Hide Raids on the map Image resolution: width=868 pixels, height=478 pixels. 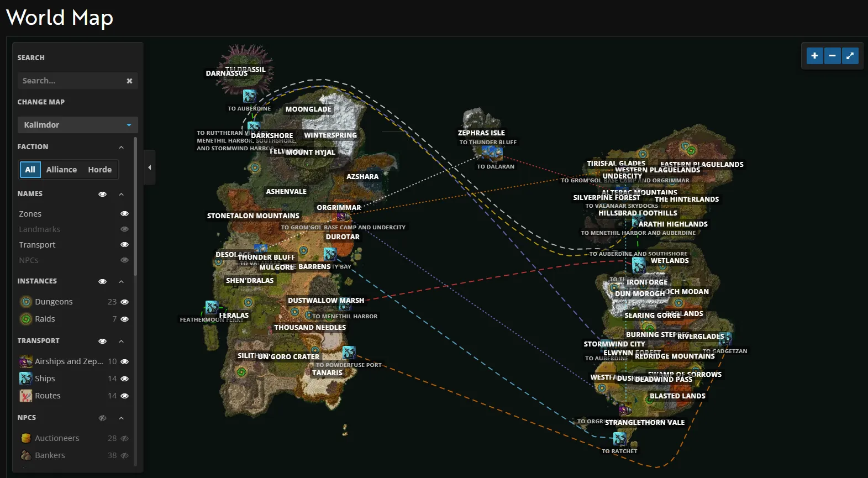pos(124,319)
